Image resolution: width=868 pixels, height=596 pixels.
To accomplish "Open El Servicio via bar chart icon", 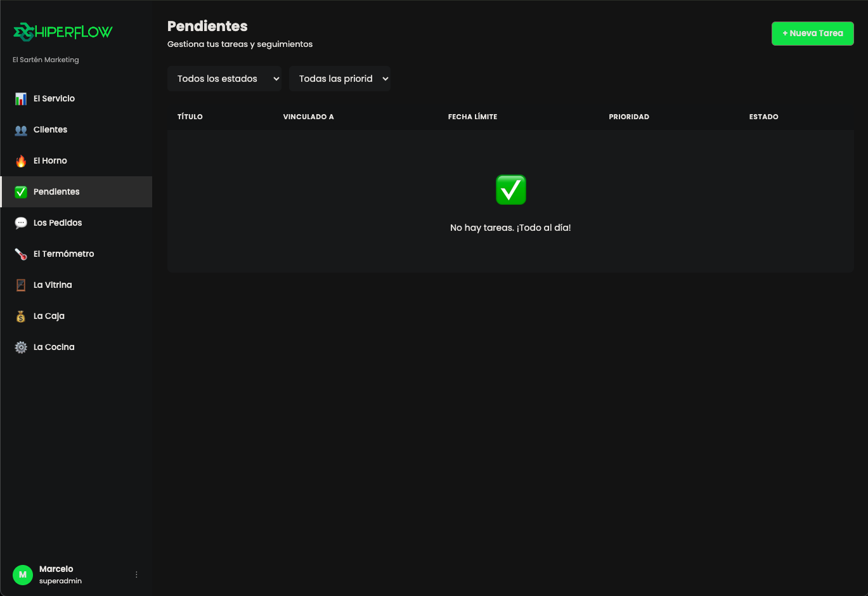I will click(21, 99).
